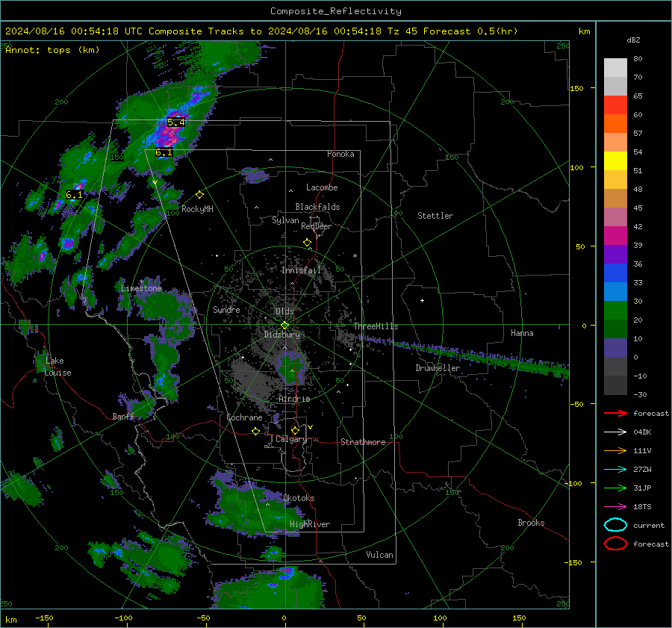
Task: Click the timestamp and forecast header line
Action: pos(261,31)
